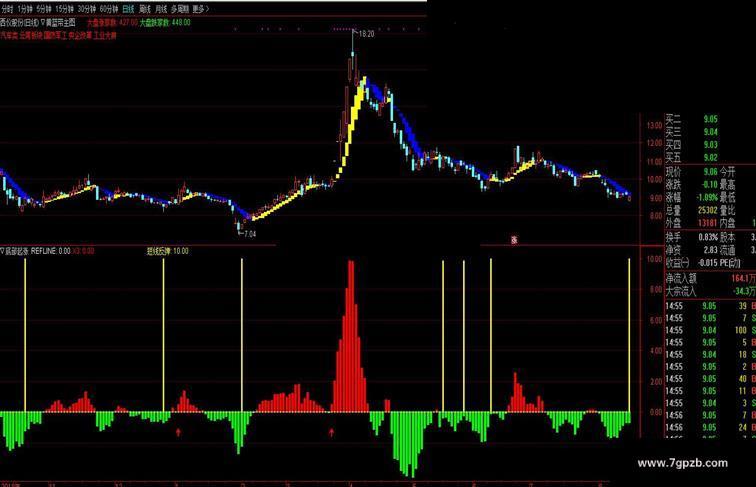Image resolution: width=756 pixels, height=487 pixels.
Task: Switch to the 周线 weekly chart tab
Action: coord(145,9)
